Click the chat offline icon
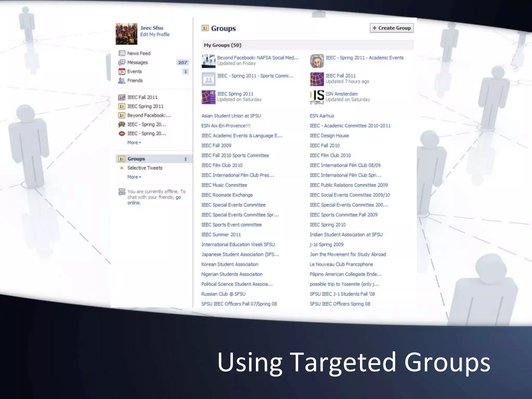 122,192
